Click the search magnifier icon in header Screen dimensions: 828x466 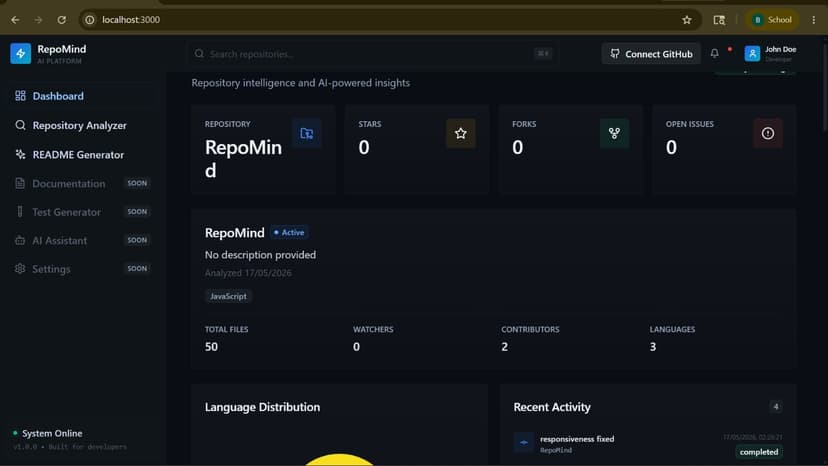199,54
